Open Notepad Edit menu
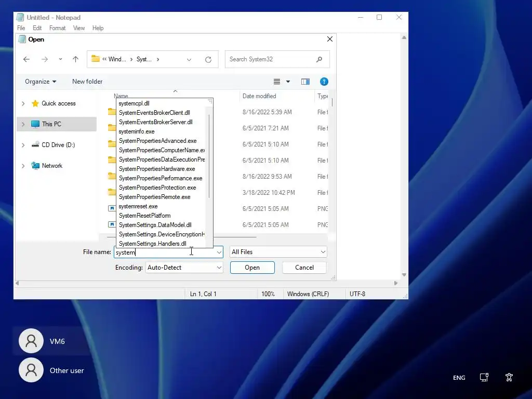532x399 pixels. pos(37,28)
